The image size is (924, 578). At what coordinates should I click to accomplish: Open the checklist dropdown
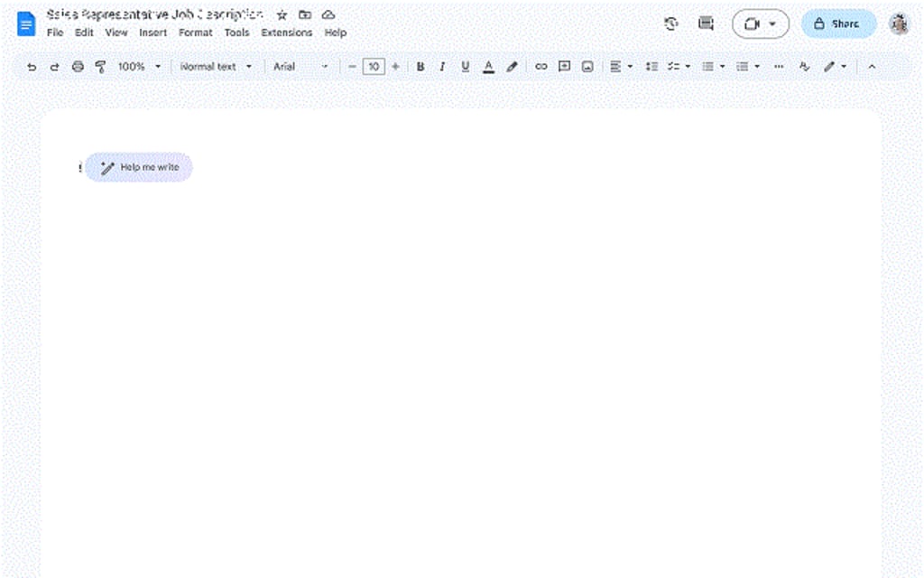(679, 67)
